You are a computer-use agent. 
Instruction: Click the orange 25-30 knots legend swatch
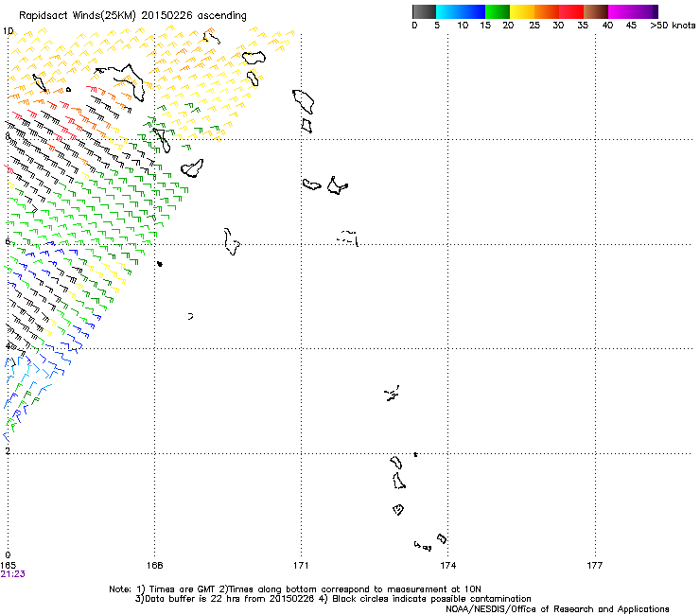pos(547,11)
